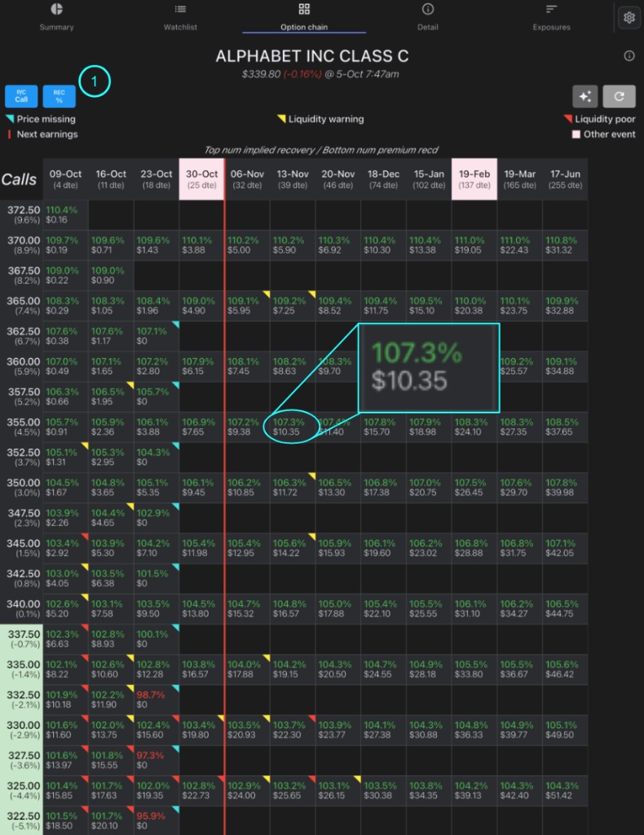Screen dimensions: 644x835
Task: Click the sparkle AI button
Action: pyautogui.click(x=585, y=96)
